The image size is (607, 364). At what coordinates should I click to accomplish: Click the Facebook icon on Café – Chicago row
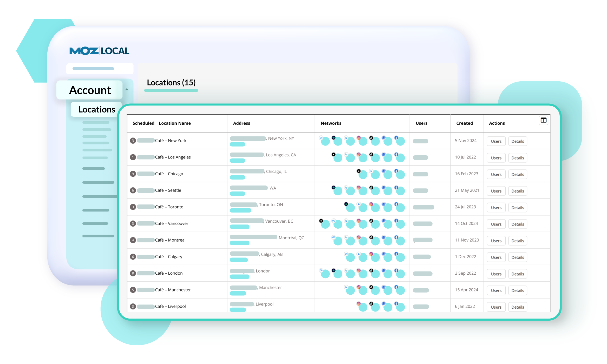click(396, 171)
